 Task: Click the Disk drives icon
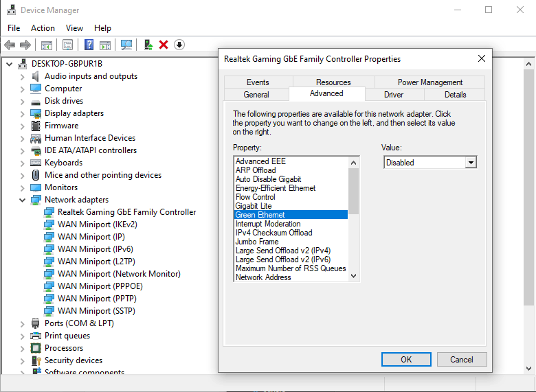36,102
